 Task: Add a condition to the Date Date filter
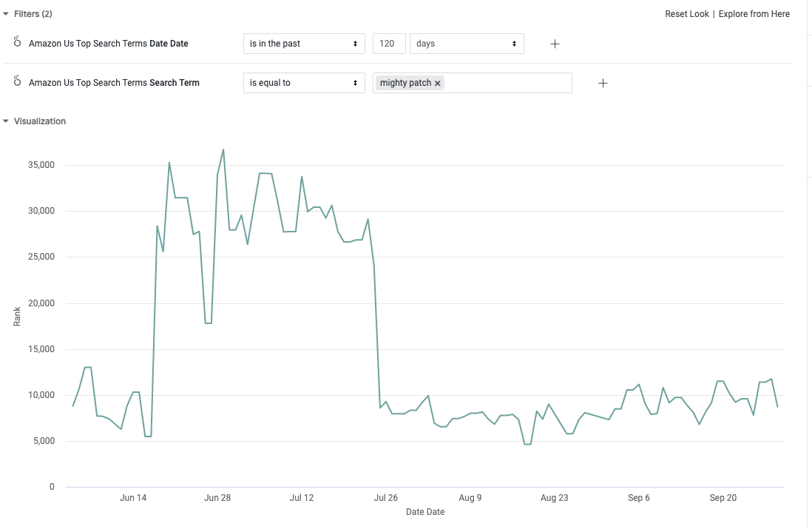pyautogui.click(x=555, y=44)
